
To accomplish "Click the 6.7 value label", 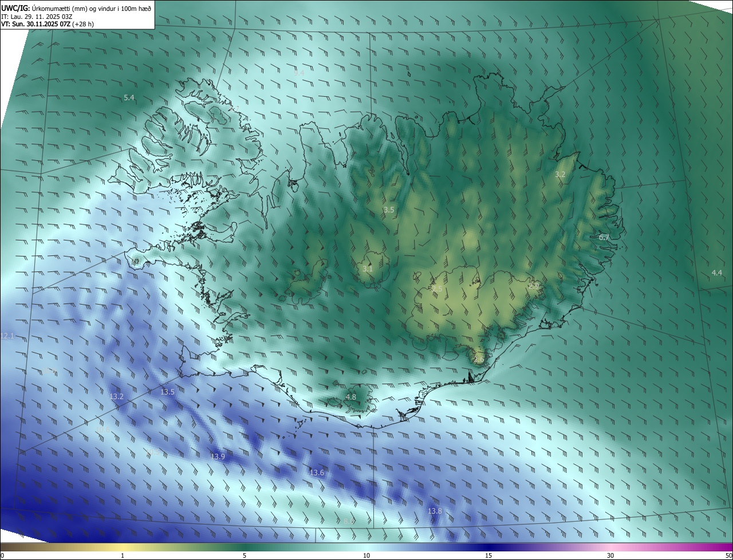I will [x=604, y=237].
